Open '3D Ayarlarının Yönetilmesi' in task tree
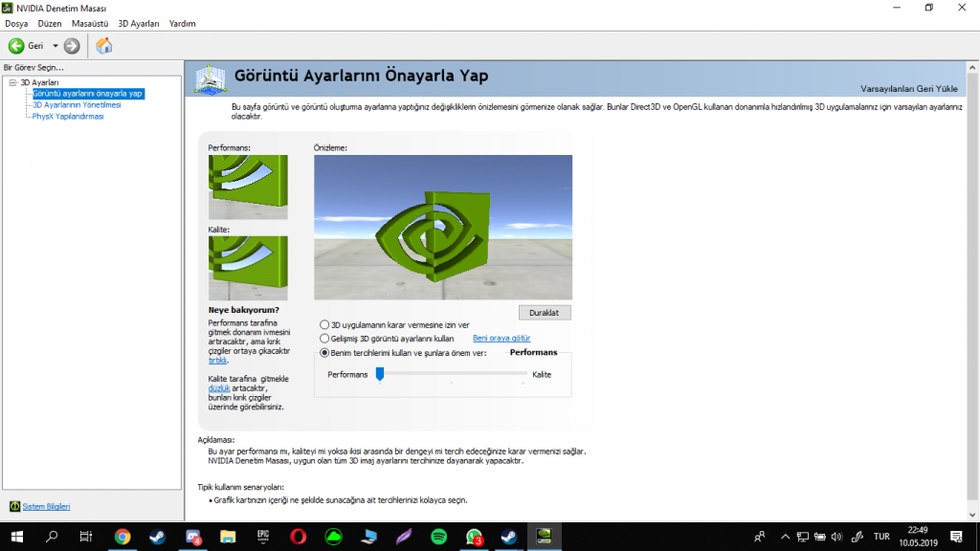This screenshot has height=551, width=980. 77,105
